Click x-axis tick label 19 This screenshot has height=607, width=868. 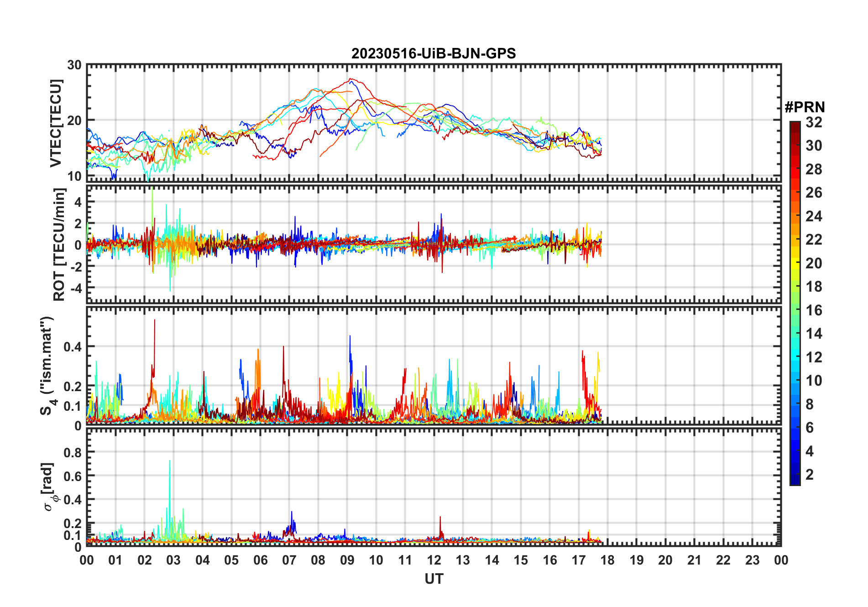coord(637,560)
